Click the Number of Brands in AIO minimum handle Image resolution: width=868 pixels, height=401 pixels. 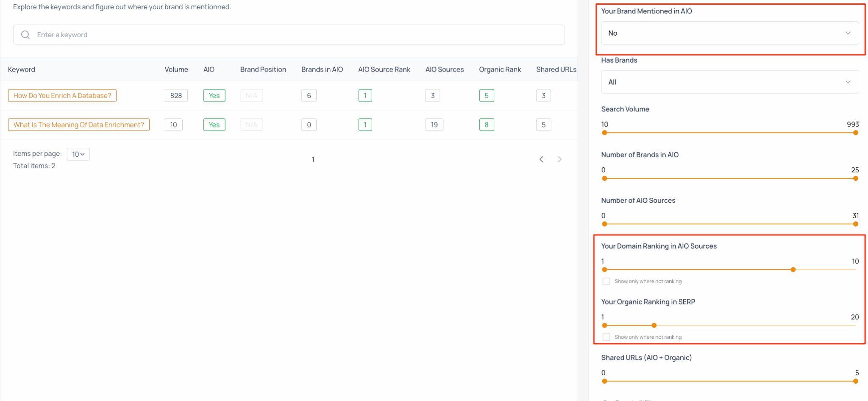tap(605, 179)
